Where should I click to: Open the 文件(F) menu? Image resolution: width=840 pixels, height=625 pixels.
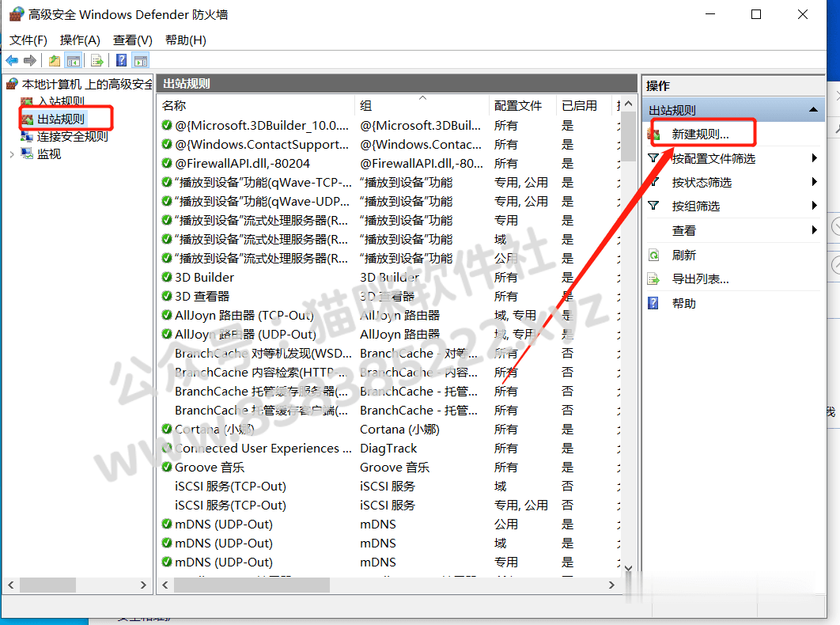pos(28,40)
